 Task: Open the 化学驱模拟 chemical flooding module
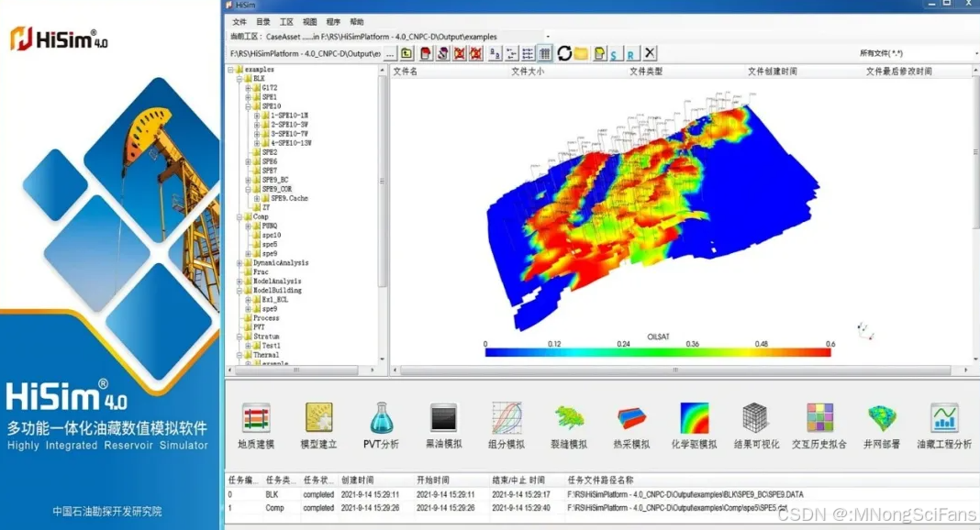pos(694,426)
